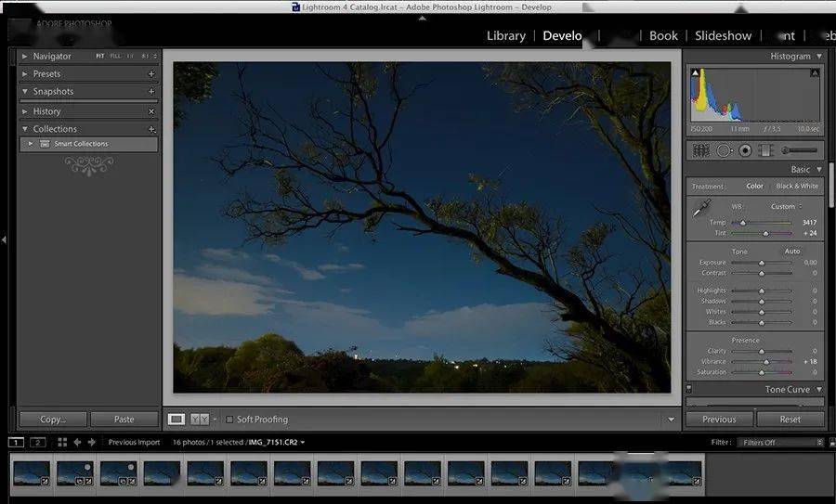Adjust the Exposure slider handle
The height and width of the screenshot is (504, 836).
click(762, 264)
